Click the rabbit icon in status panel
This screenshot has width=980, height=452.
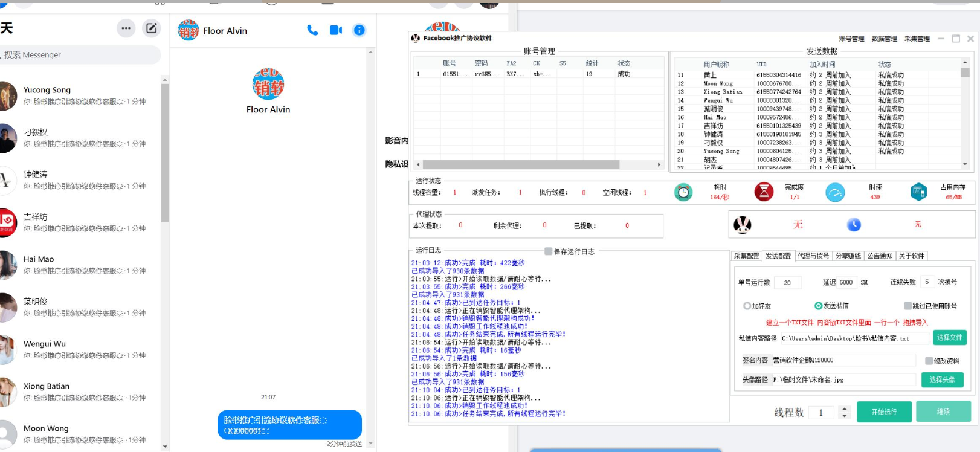click(743, 225)
